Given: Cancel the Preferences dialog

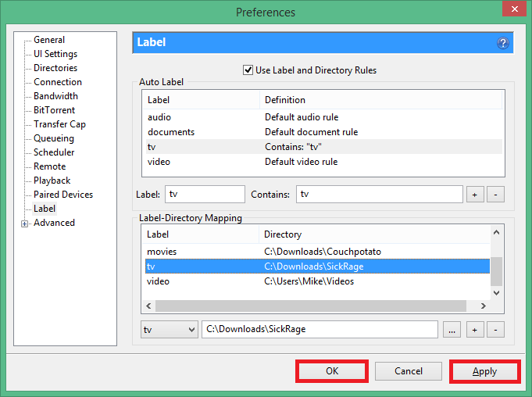Looking at the screenshot, I should (x=409, y=371).
